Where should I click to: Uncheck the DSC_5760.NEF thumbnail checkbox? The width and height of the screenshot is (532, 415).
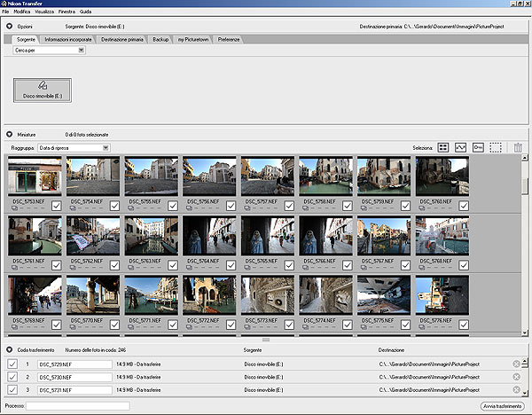(x=464, y=206)
